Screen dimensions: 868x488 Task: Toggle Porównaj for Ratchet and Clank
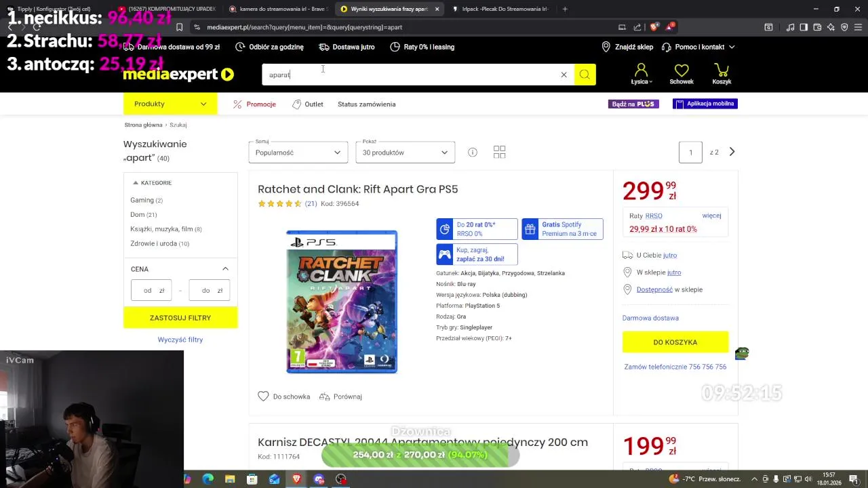tap(340, 396)
